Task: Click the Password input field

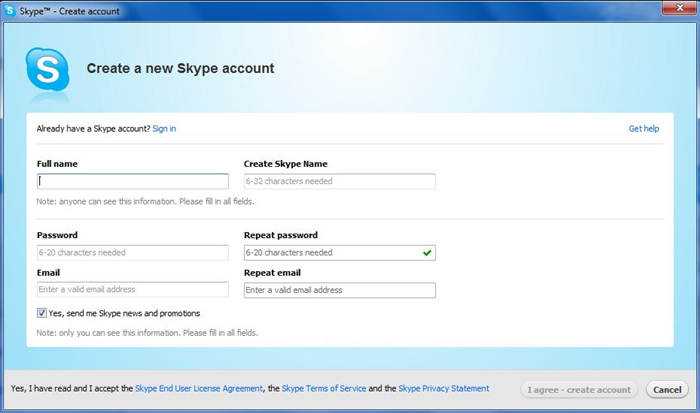Action: click(x=133, y=253)
